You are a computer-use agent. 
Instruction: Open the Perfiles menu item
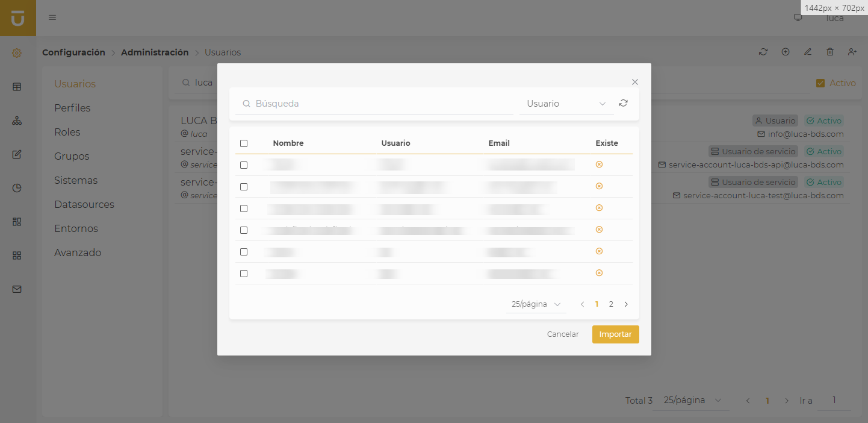(72, 108)
